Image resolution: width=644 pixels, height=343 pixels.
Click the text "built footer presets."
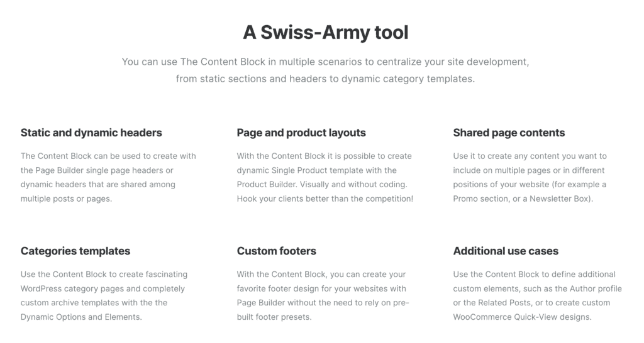click(x=274, y=317)
